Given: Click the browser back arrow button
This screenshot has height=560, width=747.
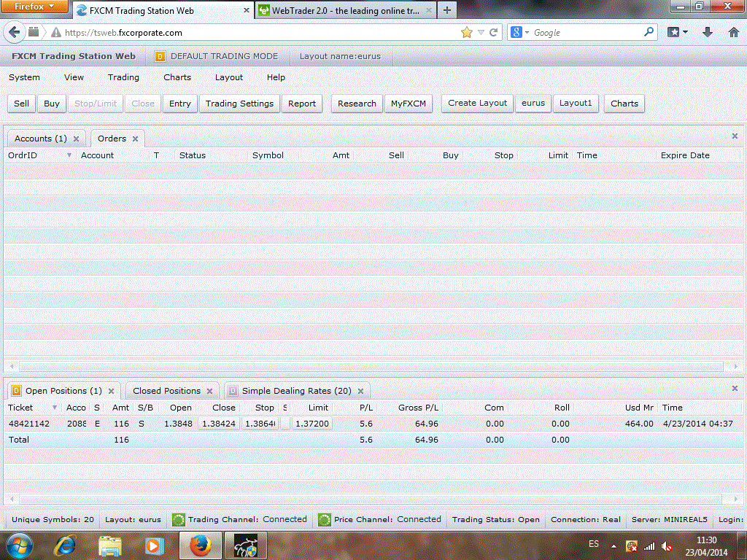Looking at the screenshot, I should point(15,32).
